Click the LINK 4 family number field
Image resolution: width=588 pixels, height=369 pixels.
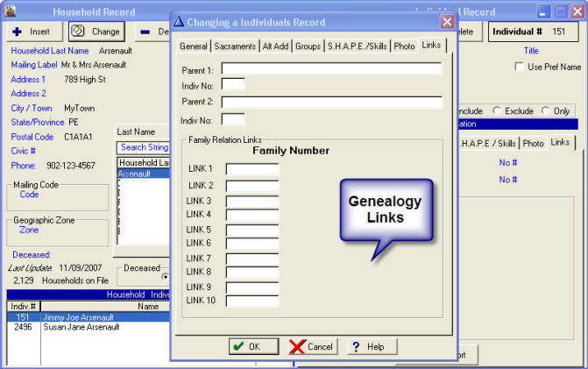coord(252,215)
